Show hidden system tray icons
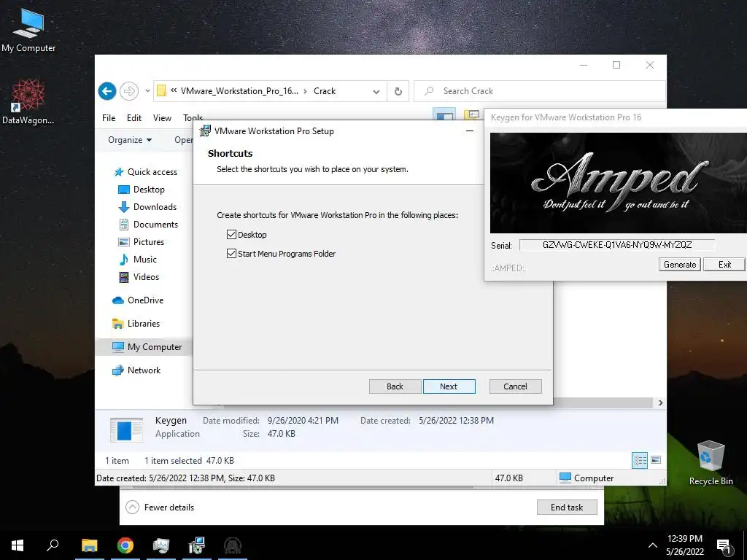Screen dimensions: 747x560 pos(653,545)
